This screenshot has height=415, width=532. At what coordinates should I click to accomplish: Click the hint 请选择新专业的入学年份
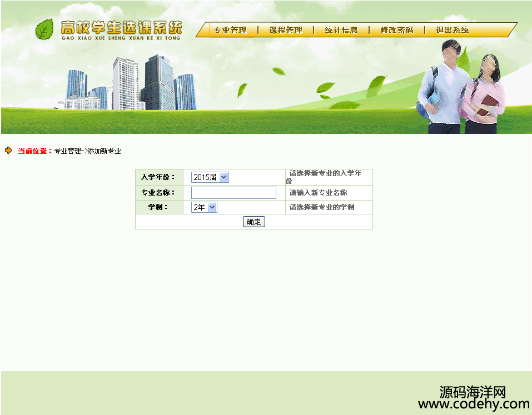tap(324, 177)
